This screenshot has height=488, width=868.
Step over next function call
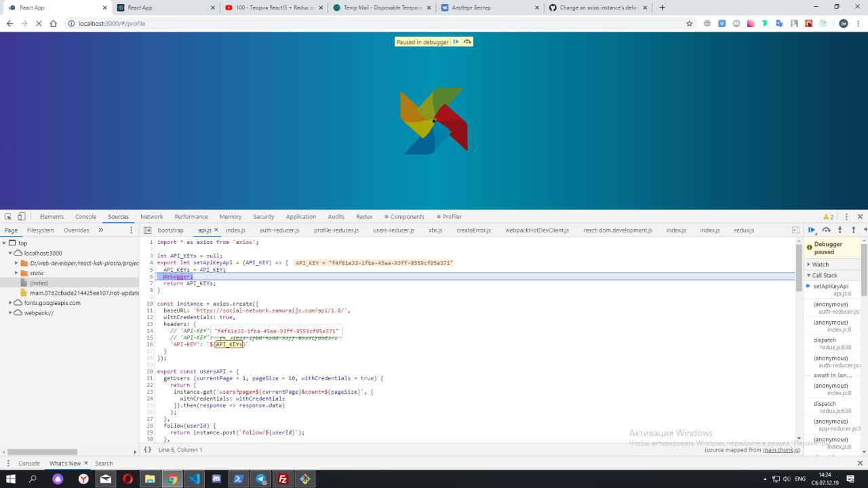(826, 230)
